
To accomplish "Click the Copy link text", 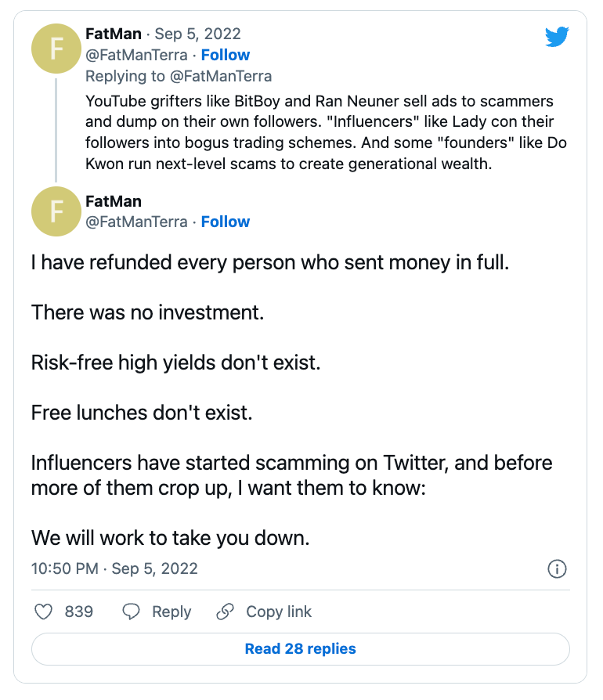I will (x=279, y=612).
